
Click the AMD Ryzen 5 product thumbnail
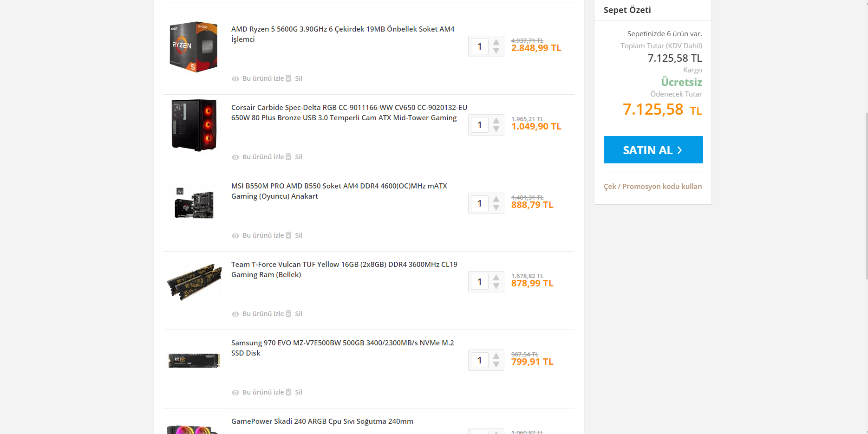pyautogui.click(x=194, y=47)
